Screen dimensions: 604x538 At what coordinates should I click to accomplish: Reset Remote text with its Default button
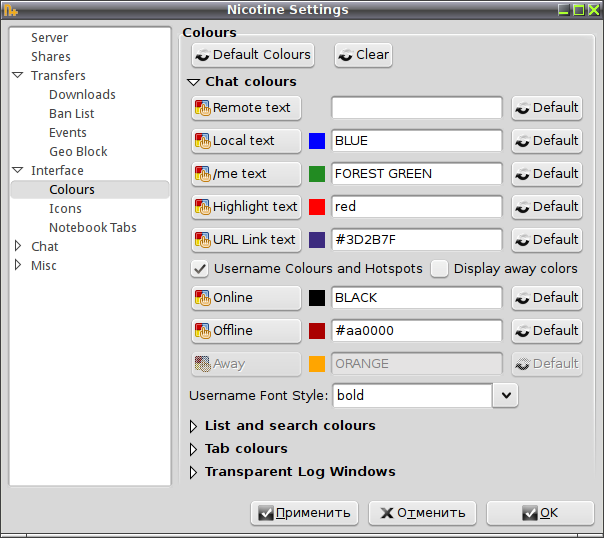[547, 108]
